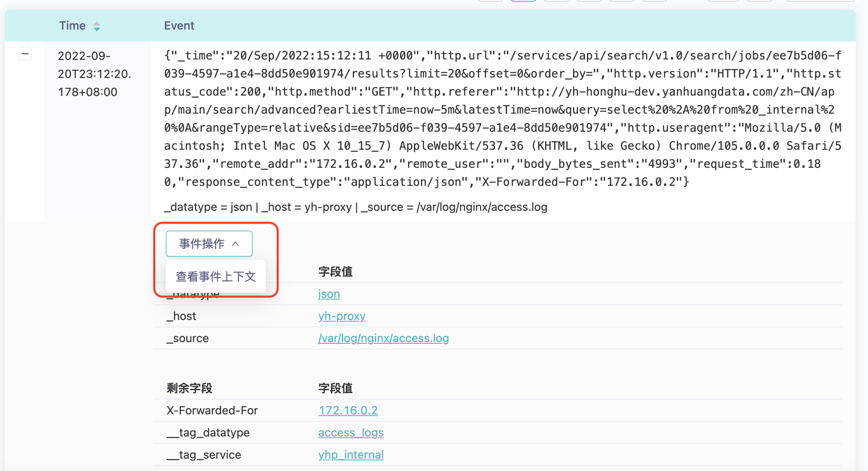The width and height of the screenshot is (868, 471).
Task: Click the yhp_internal tag service link
Action: point(351,455)
